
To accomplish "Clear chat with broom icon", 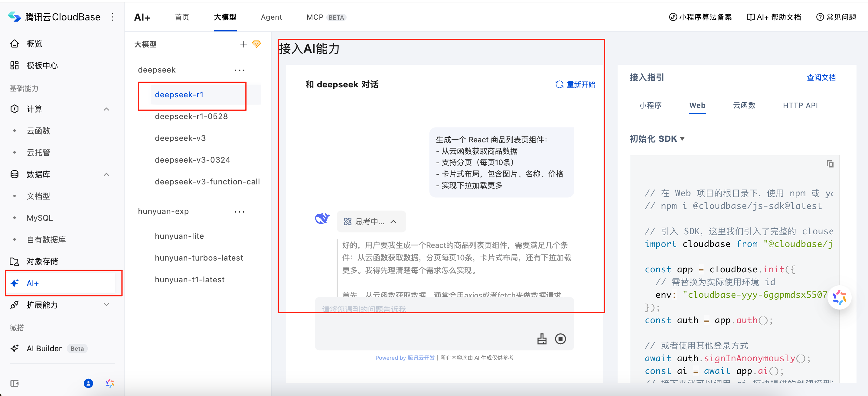I will pyautogui.click(x=542, y=339).
